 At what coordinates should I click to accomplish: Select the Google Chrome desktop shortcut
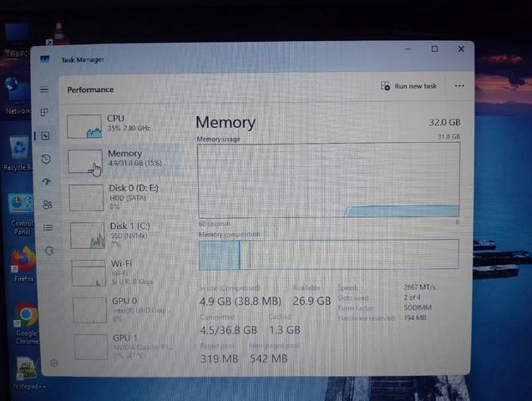[x=26, y=323]
